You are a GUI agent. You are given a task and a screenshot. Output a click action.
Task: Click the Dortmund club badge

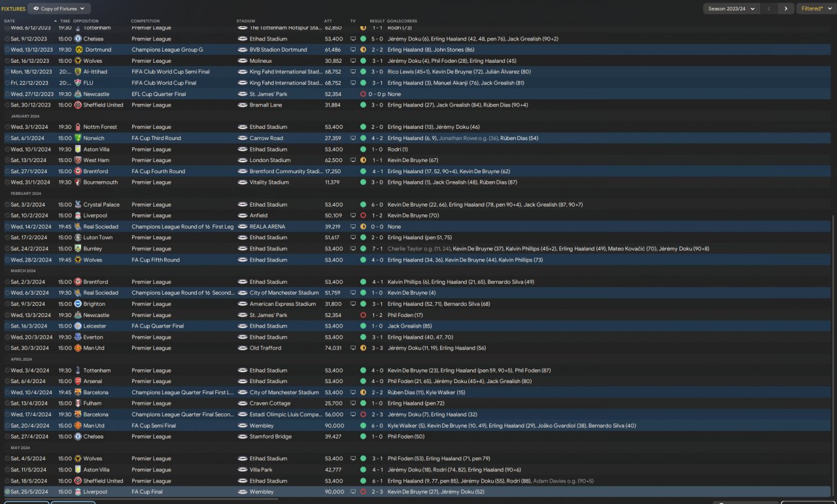pyautogui.click(x=78, y=50)
